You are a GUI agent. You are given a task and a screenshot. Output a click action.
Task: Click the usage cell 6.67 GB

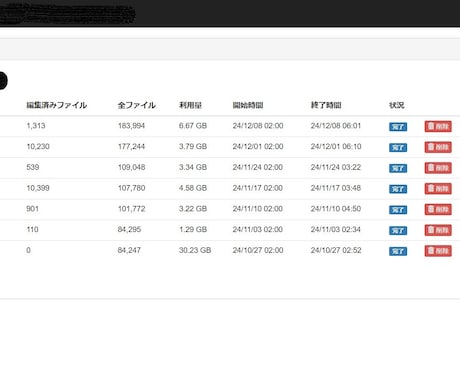coord(193,126)
